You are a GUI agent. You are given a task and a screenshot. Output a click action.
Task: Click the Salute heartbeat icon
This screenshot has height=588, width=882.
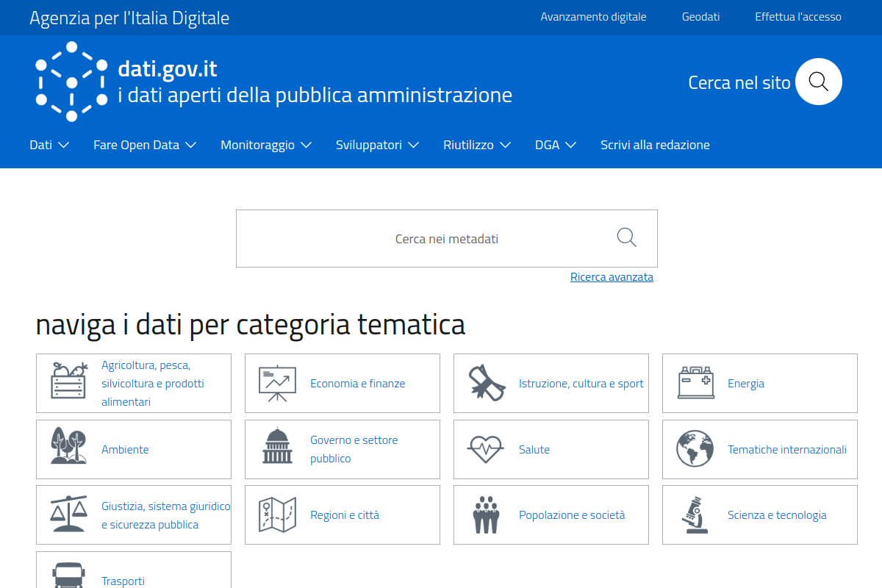click(x=486, y=449)
